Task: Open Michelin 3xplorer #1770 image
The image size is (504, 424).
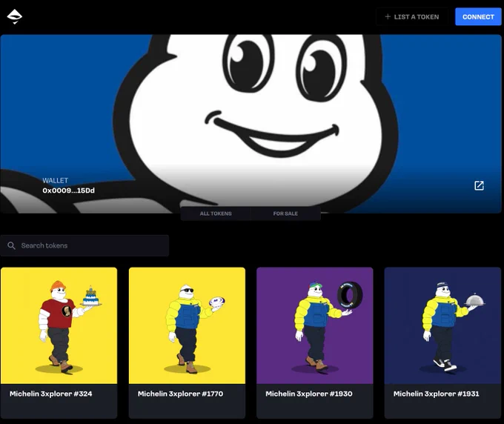Action: (187, 325)
